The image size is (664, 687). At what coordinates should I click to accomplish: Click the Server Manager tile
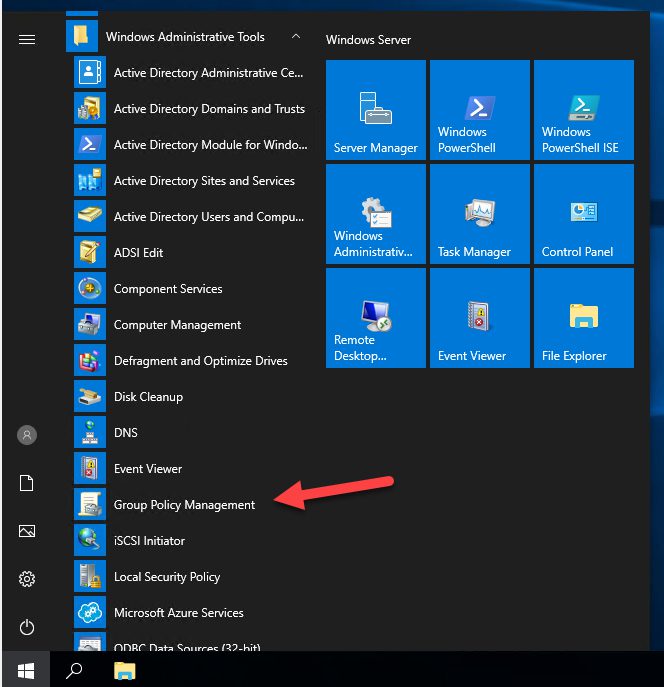pyautogui.click(x=376, y=110)
